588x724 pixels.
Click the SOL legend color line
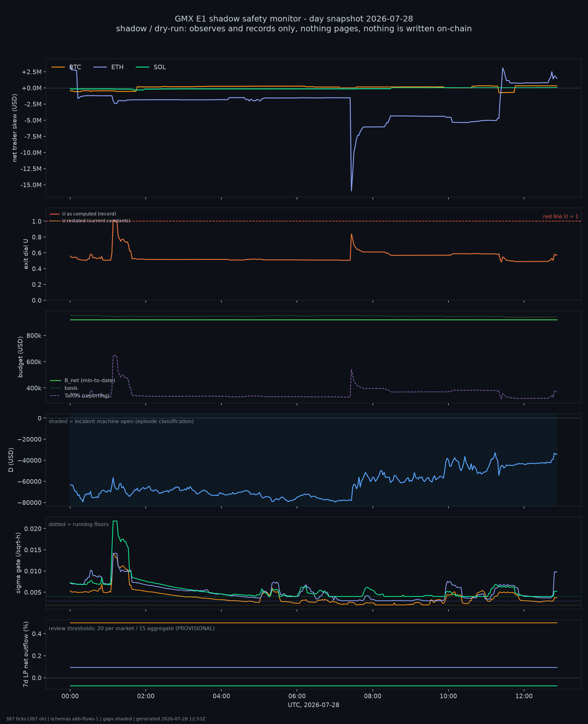(142, 67)
